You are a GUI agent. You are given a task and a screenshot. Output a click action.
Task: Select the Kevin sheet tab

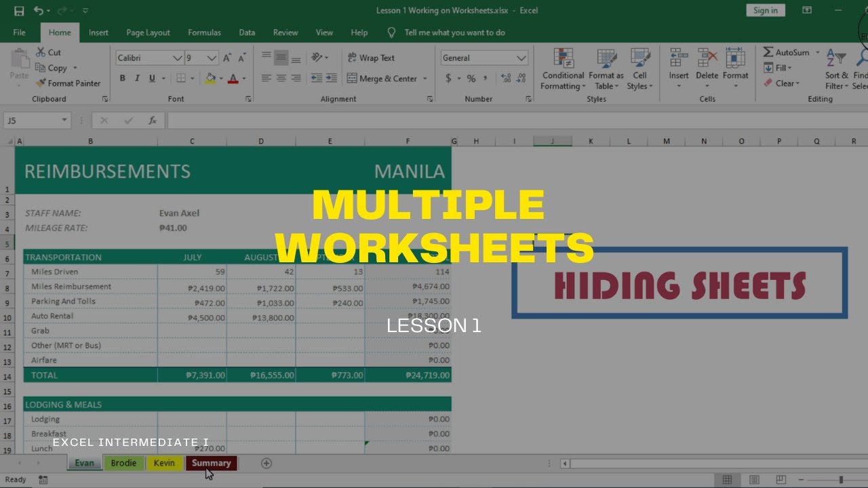(164, 464)
